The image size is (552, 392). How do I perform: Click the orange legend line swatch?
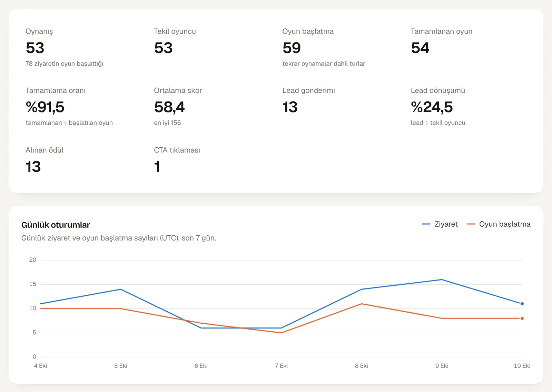pos(471,224)
